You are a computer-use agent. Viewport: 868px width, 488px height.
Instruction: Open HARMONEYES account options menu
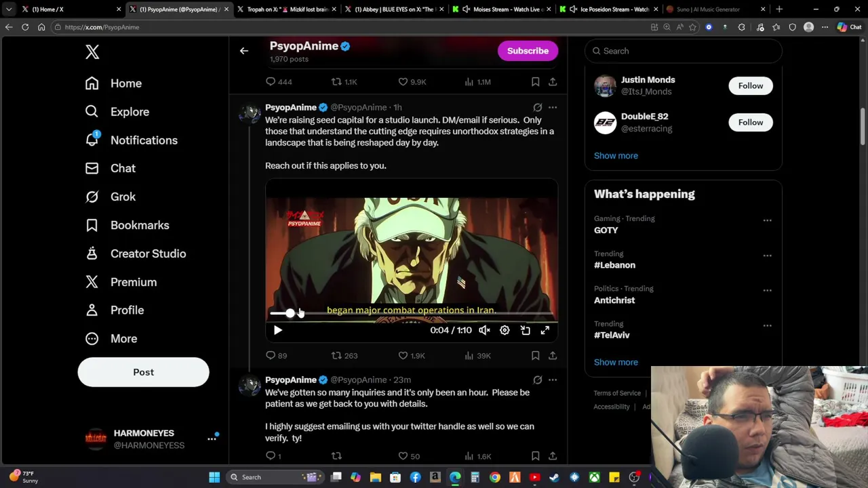click(x=212, y=439)
